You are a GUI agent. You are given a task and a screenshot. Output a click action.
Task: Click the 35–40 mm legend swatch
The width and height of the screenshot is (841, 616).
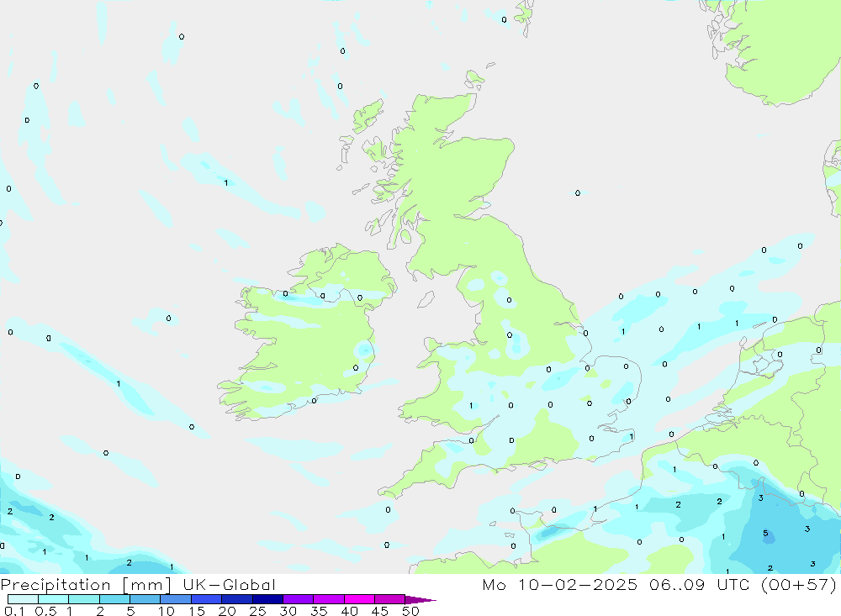pos(329,599)
